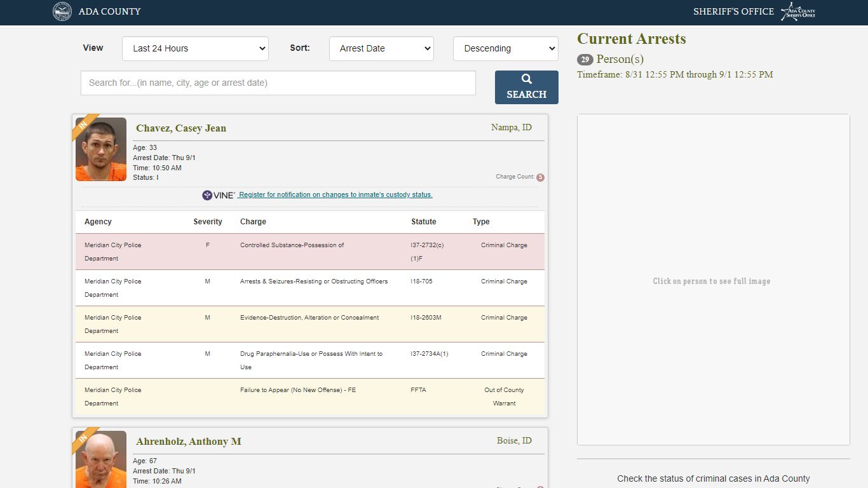
Task: Select the Failure to Appear warrant row
Action: pyautogui.click(x=310, y=396)
